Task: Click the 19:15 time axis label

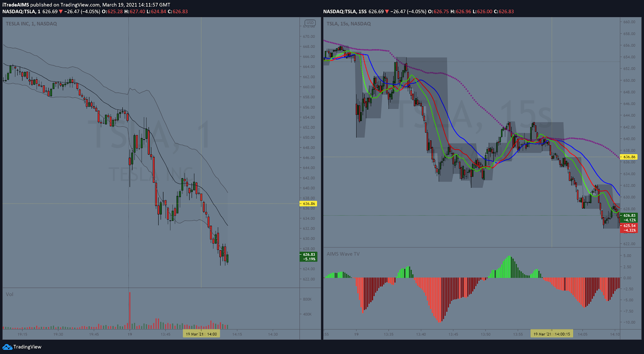Action: pyautogui.click(x=23, y=334)
